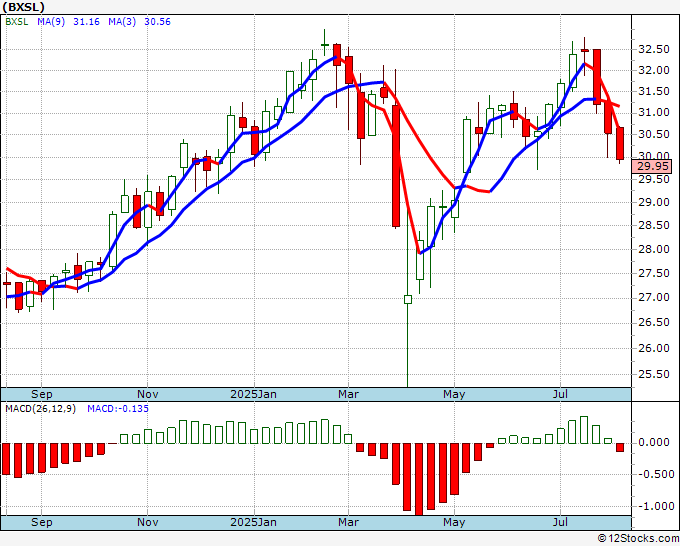
Task: Open the 12Stocks.com copyright link
Action: coord(638,539)
